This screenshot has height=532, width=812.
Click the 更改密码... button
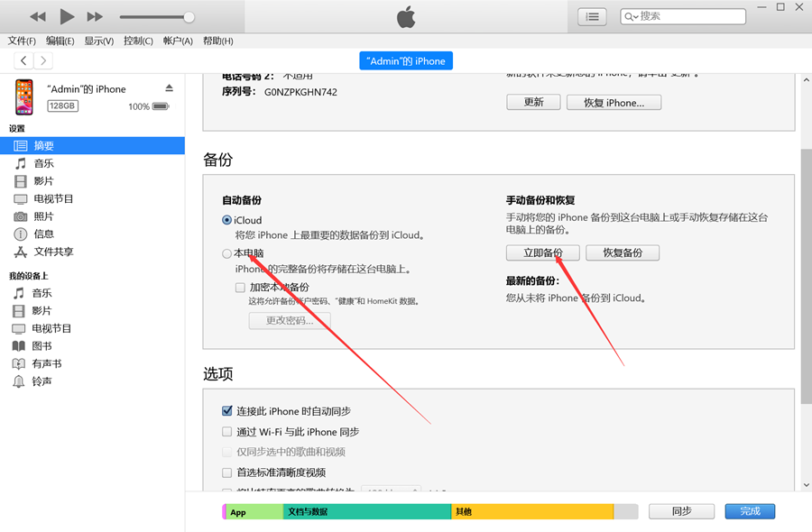[x=290, y=320]
